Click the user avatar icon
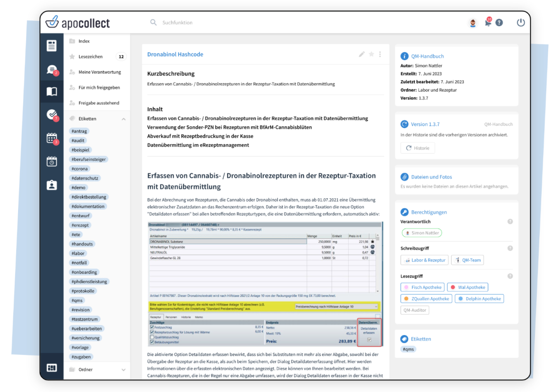Viewport: 553px width, 392px height. [x=472, y=23]
